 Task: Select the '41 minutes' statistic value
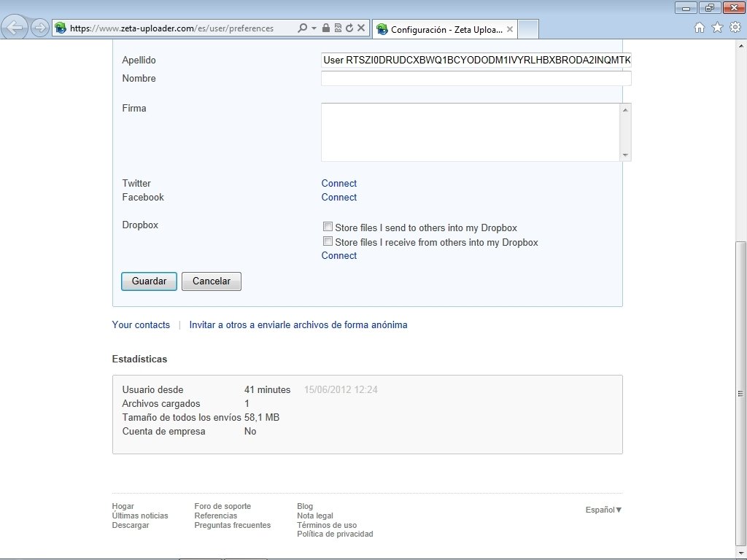(x=267, y=390)
